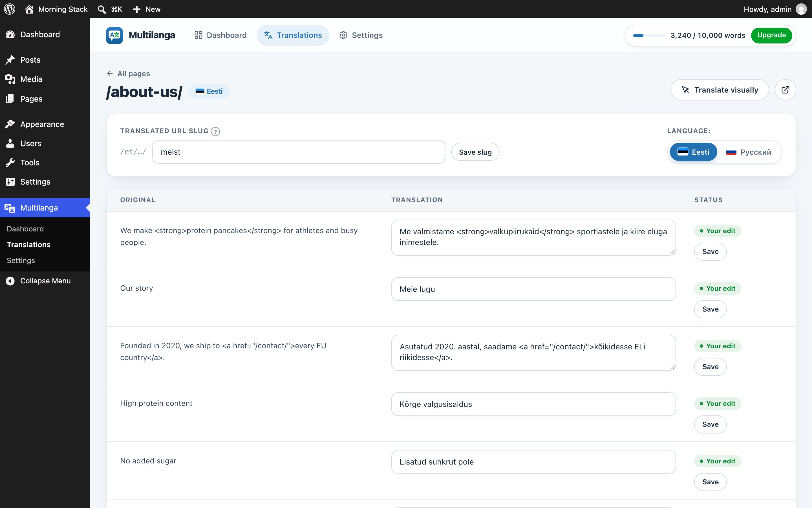Open the Settings tab in Multilanga header
Image resolution: width=812 pixels, height=508 pixels.
[x=361, y=35]
